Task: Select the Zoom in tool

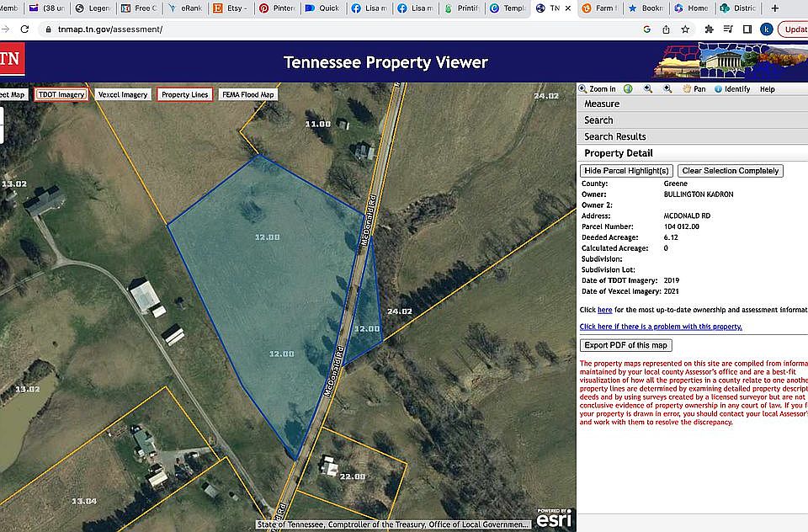Action: pyautogui.click(x=598, y=89)
